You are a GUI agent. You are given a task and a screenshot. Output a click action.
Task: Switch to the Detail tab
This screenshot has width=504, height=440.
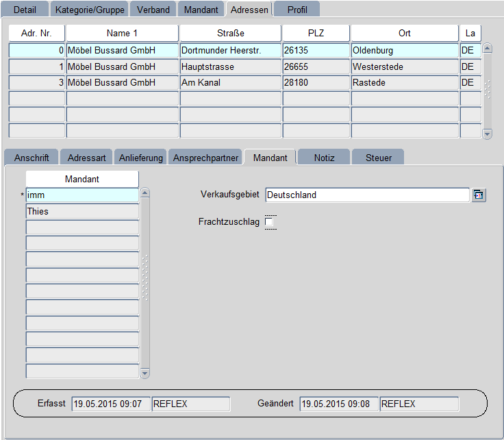coord(25,10)
